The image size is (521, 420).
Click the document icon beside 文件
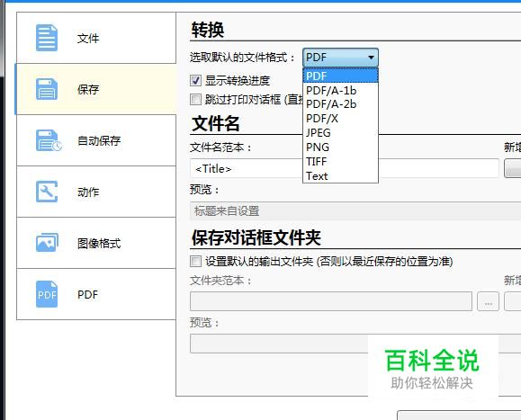pyautogui.click(x=47, y=38)
